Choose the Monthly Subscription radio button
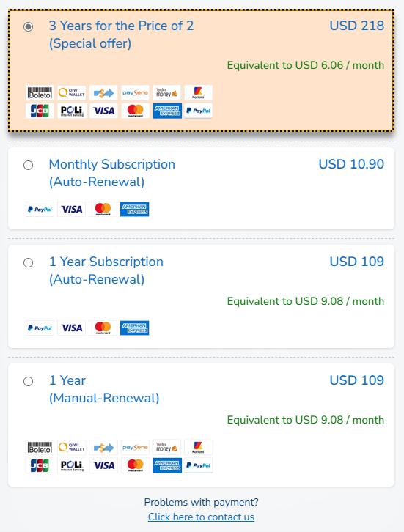This screenshot has height=532, width=404. pyautogui.click(x=28, y=165)
